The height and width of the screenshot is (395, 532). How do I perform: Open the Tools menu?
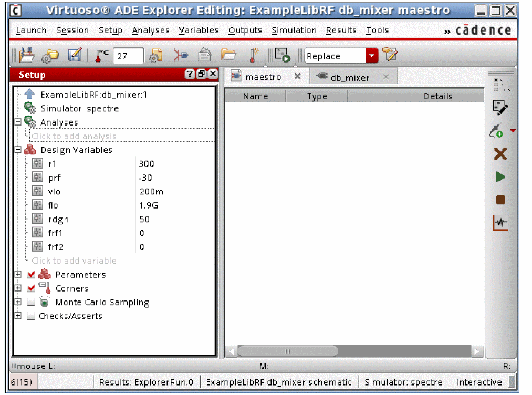coord(377,30)
